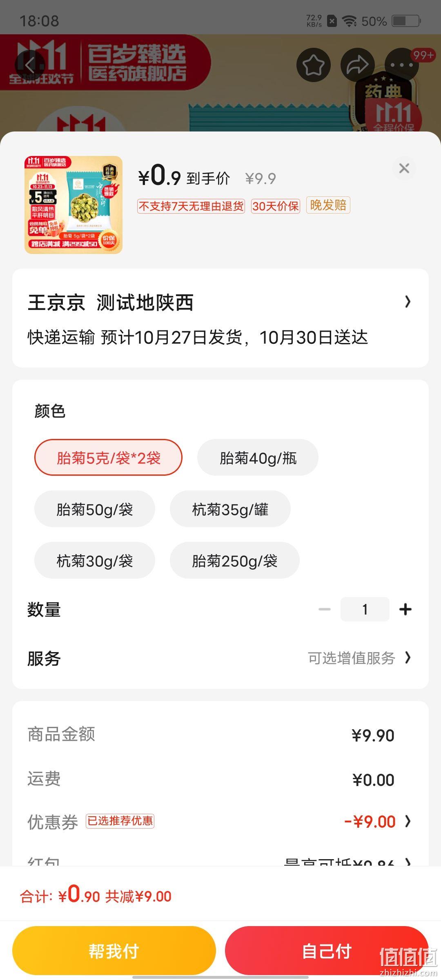Tap the 30天价保 tag
This screenshot has height=980, width=441.
(x=276, y=206)
